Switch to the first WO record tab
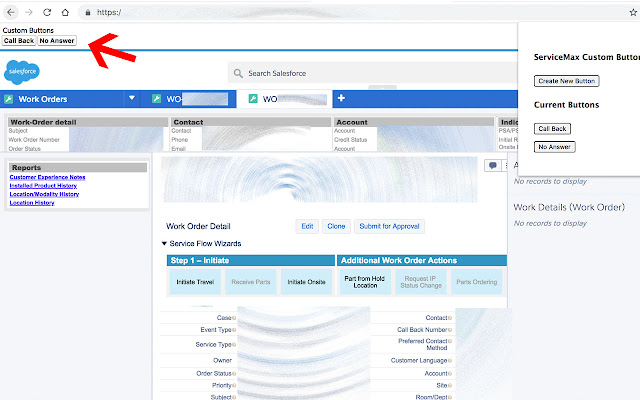This screenshot has width=640, height=400. 188,99
